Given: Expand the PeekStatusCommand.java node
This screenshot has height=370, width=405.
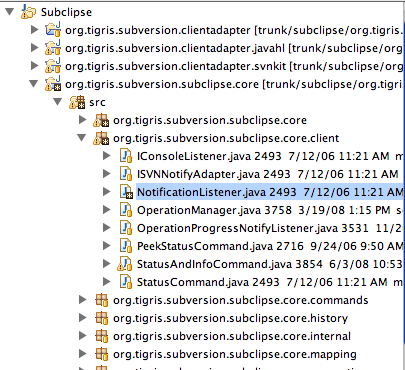Looking at the screenshot, I should 106,246.
